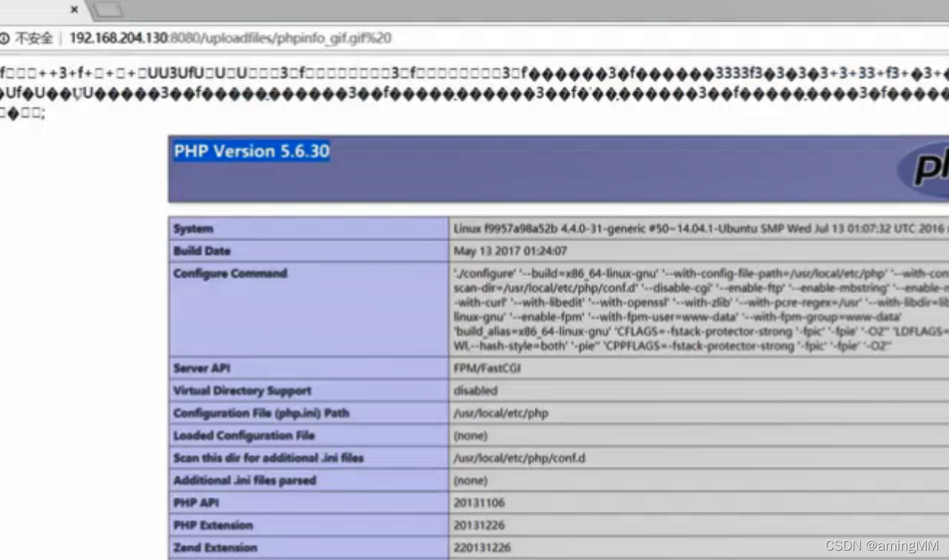Click the /usr/local/etc/php/conf.d value
The height and width of the screenshot is (560, 949).
click(519, 457)
